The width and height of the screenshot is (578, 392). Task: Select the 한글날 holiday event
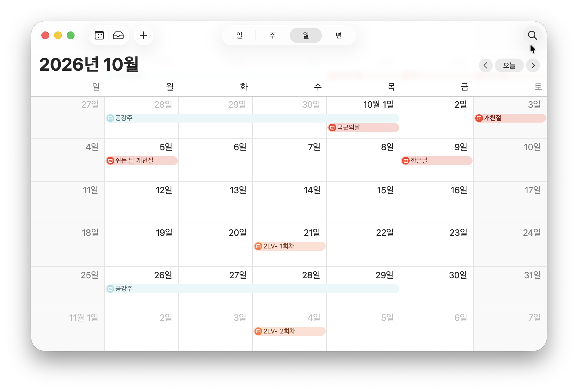(437, 161)
